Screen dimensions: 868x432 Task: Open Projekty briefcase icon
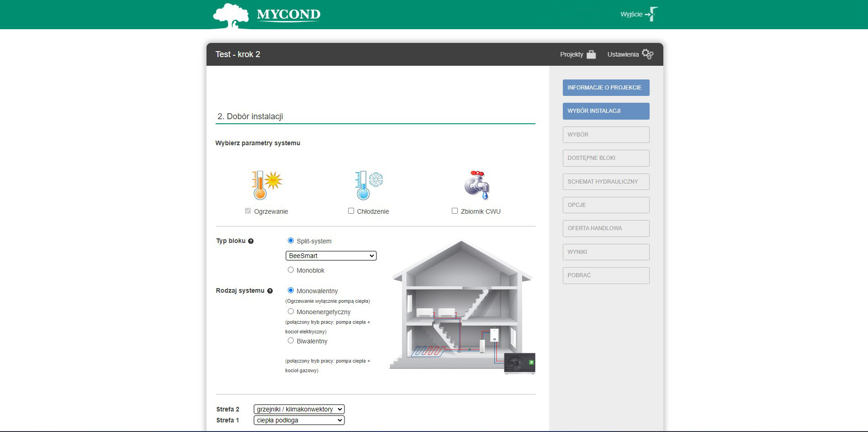591,54
